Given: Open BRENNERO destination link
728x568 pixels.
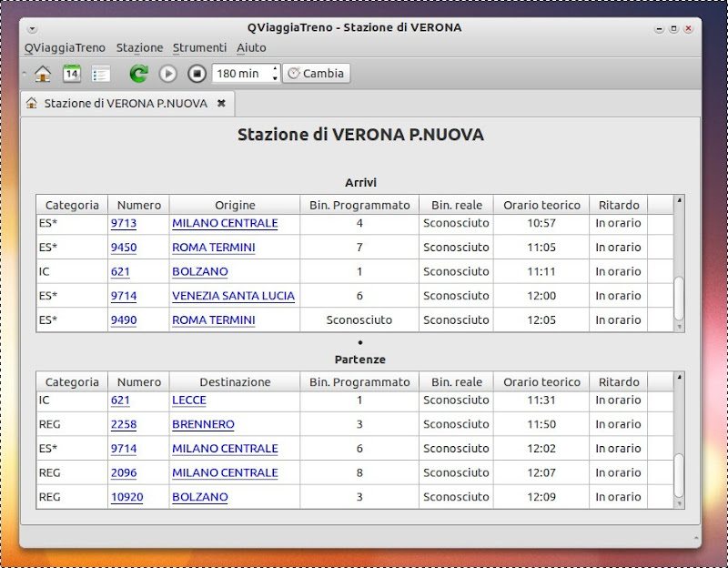Looking at the screenshot, I should tap(203, 424).
